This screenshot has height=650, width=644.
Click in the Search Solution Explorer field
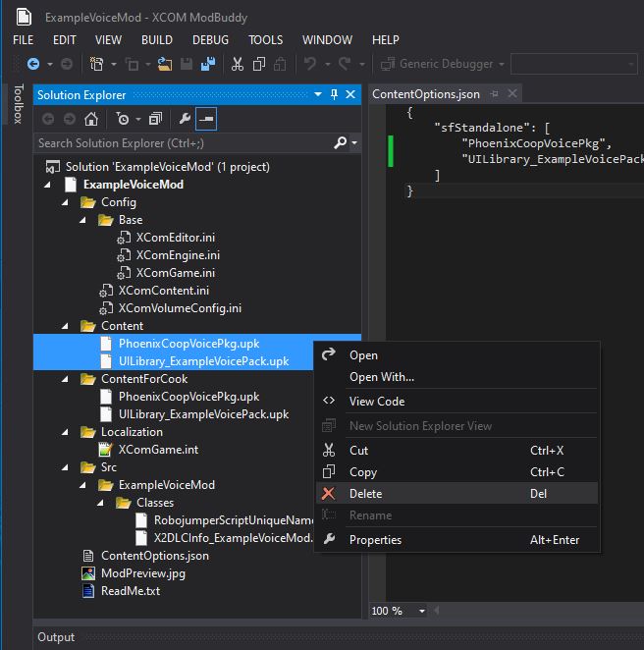pos(185,143)
